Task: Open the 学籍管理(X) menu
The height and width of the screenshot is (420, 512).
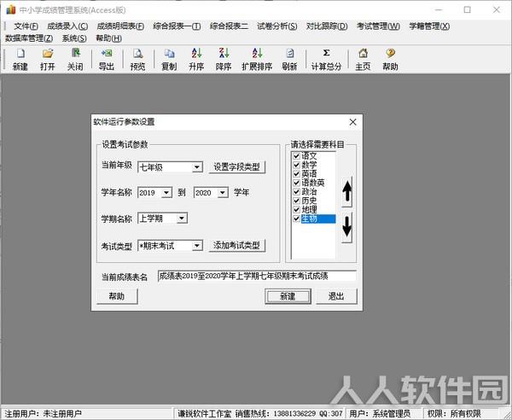Action: (x=429, y=26)
